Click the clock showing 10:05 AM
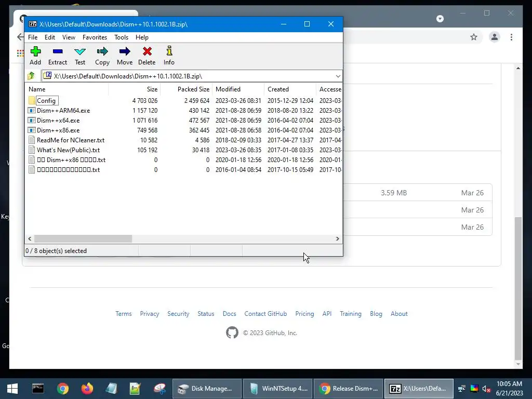532x399 pixels. coord(509,384)
